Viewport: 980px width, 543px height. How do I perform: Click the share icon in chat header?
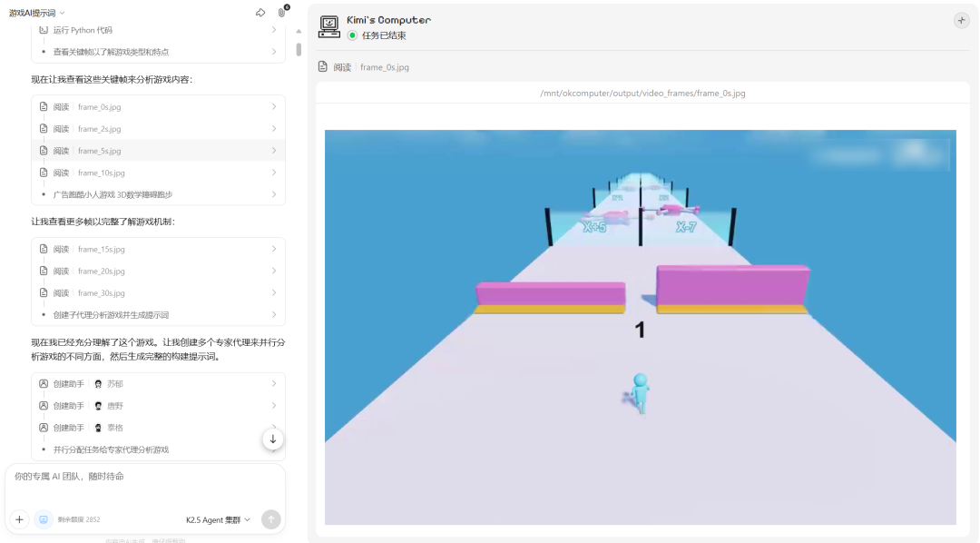(x=260, y=13)
